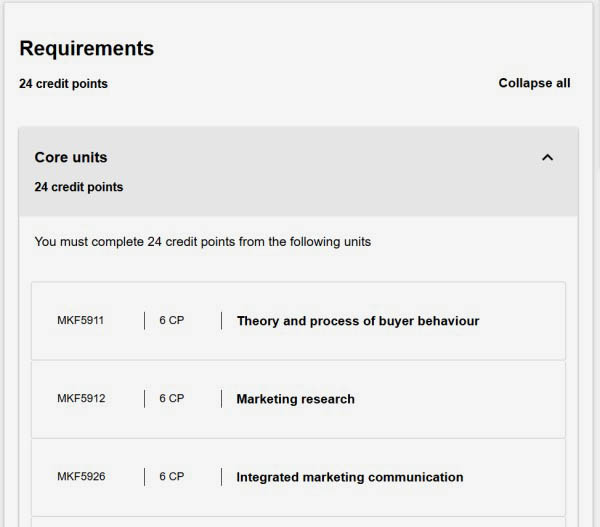Screen dimensions: 600x527
Task: Collapse the Core units section chevron
Action: click(x=548, y=157)
